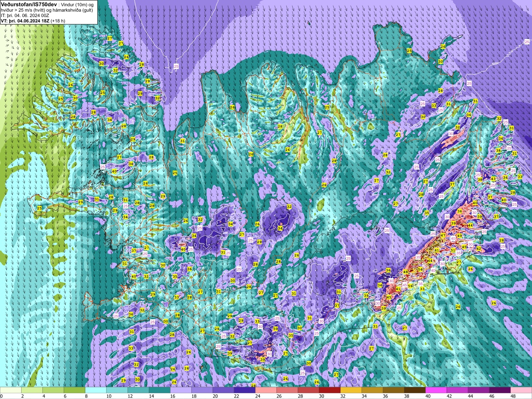
Task: Select the 40–42 m/s magenta legend swatch
Action: tap(436, 390)
